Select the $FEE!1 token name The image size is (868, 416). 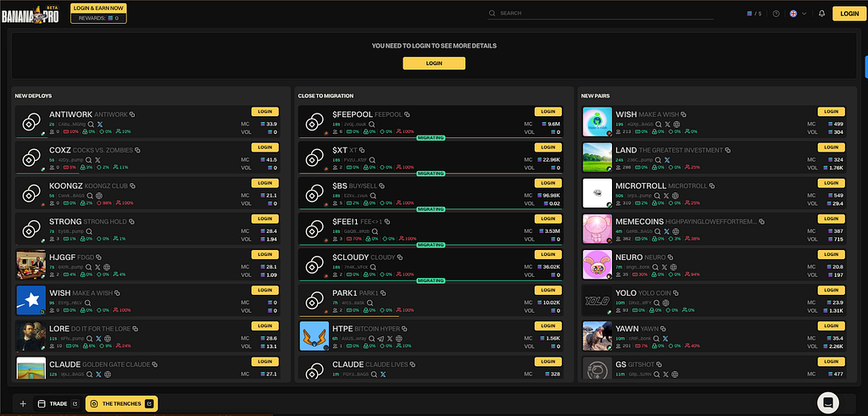pyautogui.click(x=346, y=221)
